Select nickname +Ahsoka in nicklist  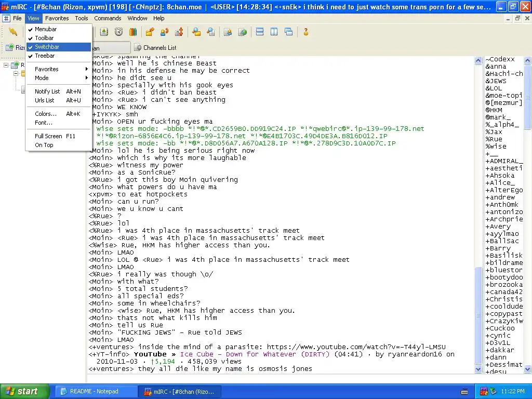[x=500, y=176]
